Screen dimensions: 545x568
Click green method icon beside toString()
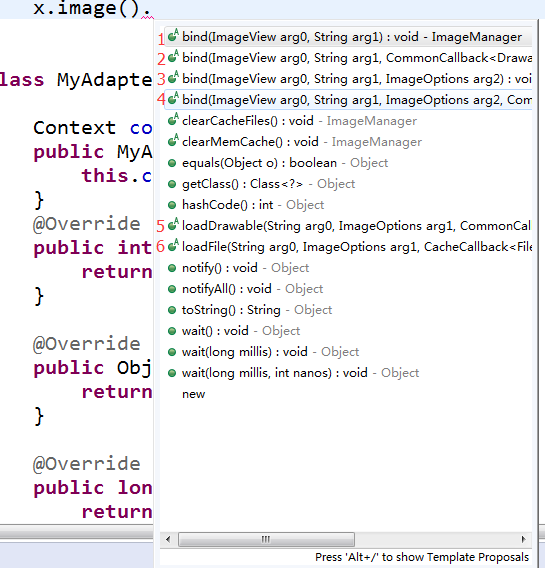tap(172, 310)
